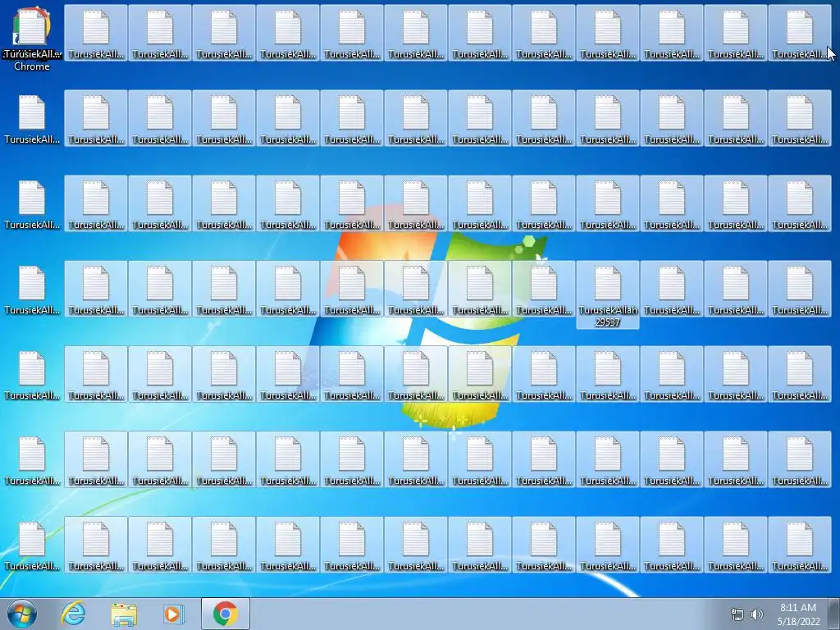The height and width of the screenshot is (630, 840).
Task: Launch Internet Explorer from the taskbar
Action: point(73,614)
